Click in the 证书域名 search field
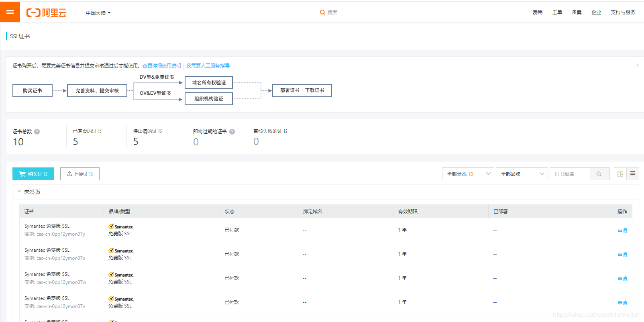644x322 pixels. tap(569, 174)
